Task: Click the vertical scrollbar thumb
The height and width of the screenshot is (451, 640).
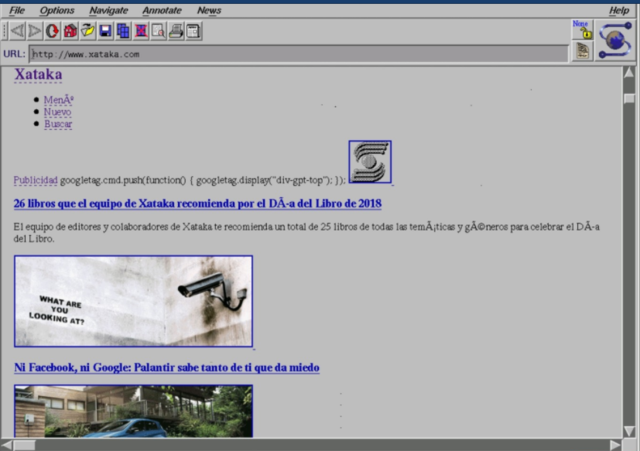Action: pyautogui.click(x=629, y=98)
